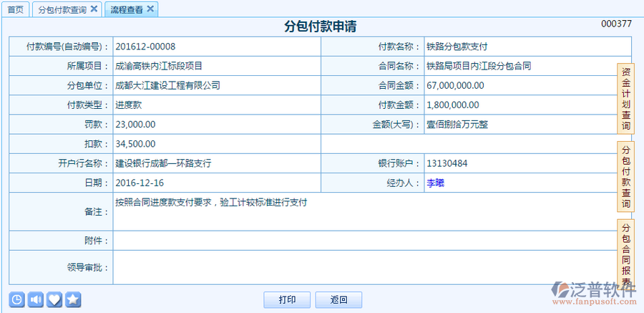Click payment name 铁路分包款支付
Screen dimensions: 644x313
coord(457,47)
